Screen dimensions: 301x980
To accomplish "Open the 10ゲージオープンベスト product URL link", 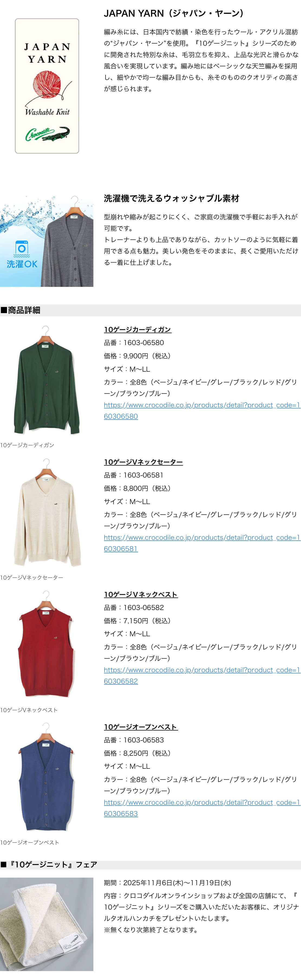I will pyautogui.click(x=202, y=808).
